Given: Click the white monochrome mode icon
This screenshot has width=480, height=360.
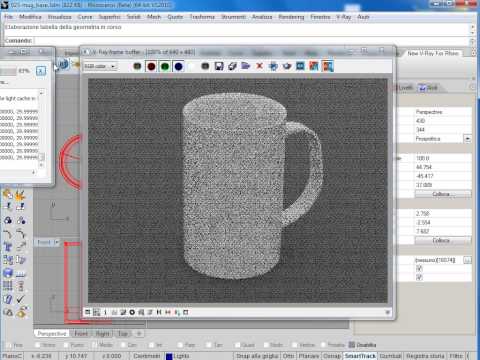Looking at the screenshot, I should click(x=192, y=66).
